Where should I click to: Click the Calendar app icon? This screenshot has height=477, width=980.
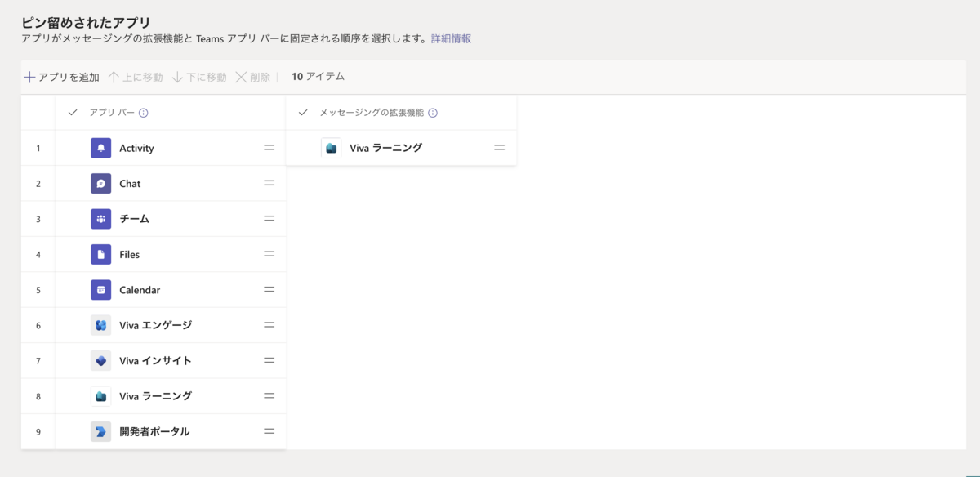point(100,290)
